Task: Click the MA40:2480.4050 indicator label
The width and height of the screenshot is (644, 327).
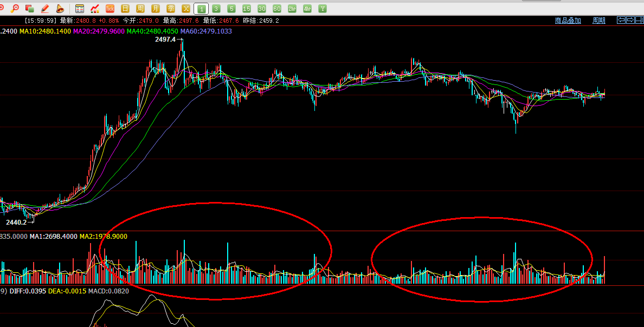Action: 152,31
